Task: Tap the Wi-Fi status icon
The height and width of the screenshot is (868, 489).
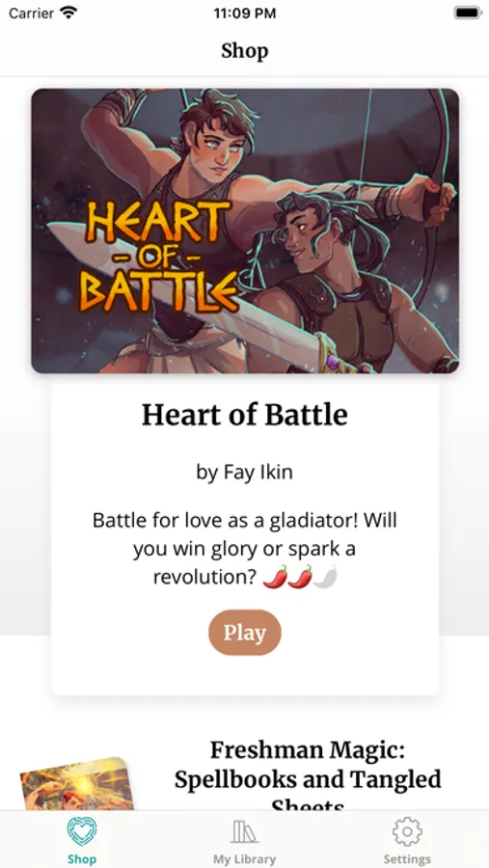Action: [x=69, y=13]
